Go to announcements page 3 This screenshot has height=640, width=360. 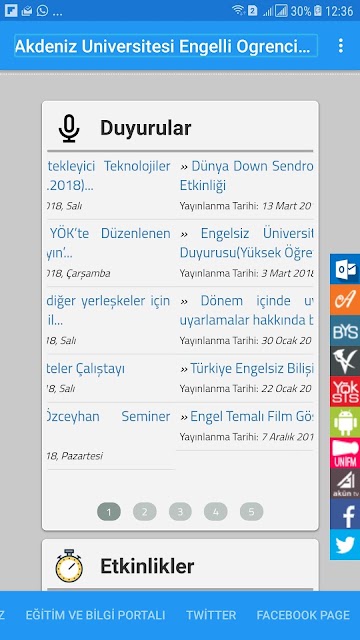180,511
